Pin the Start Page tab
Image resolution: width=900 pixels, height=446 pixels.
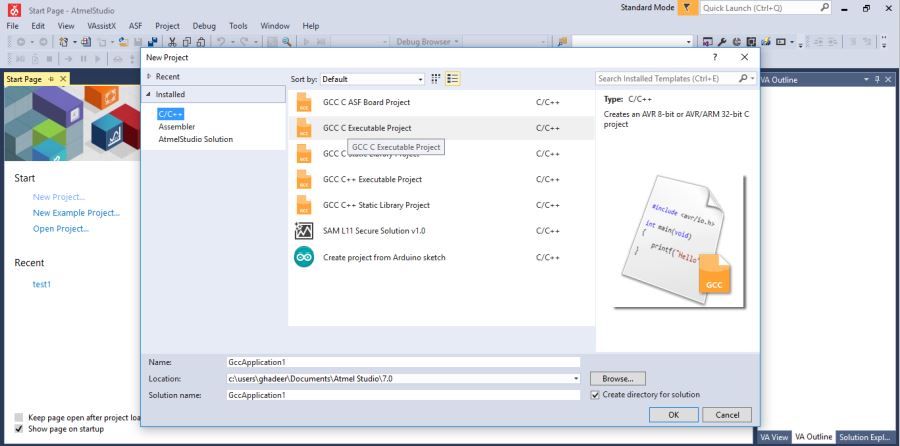pos(52,79)
